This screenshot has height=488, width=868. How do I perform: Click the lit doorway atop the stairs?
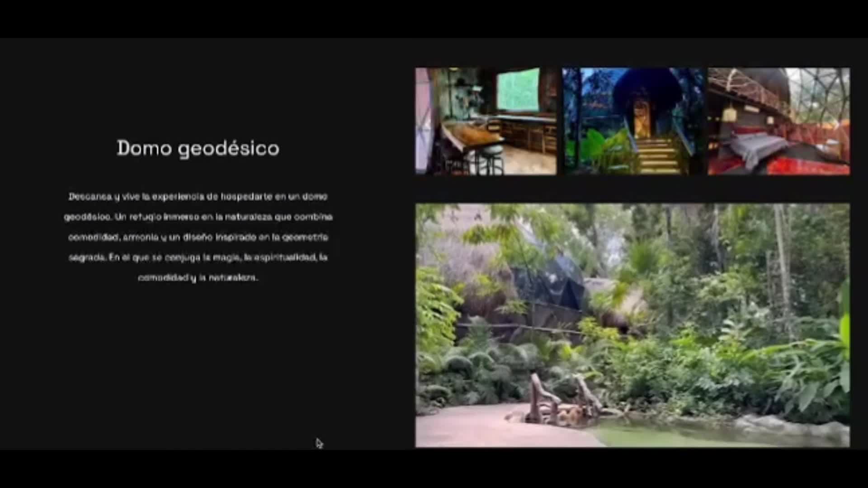tap(641, 118)
